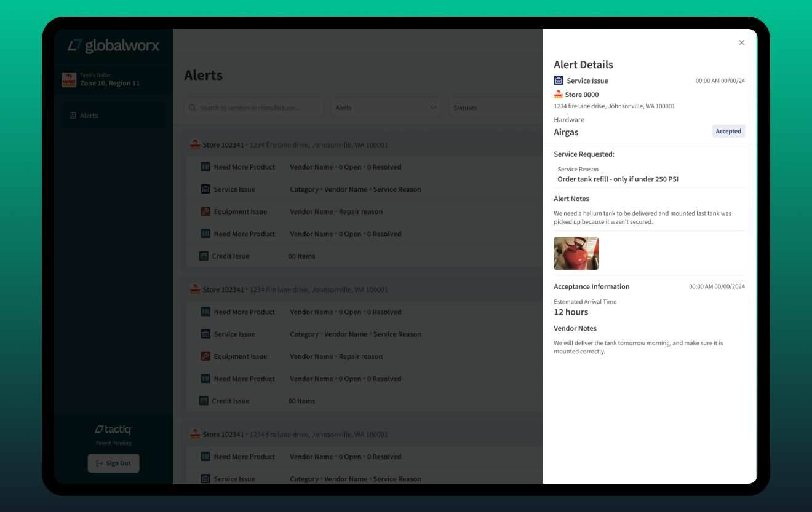Image resolution: width=812 pixels, height=512 pixels.
Task: Click the store logo in topmost Store 102341 header
Action: tap(195, 145)
